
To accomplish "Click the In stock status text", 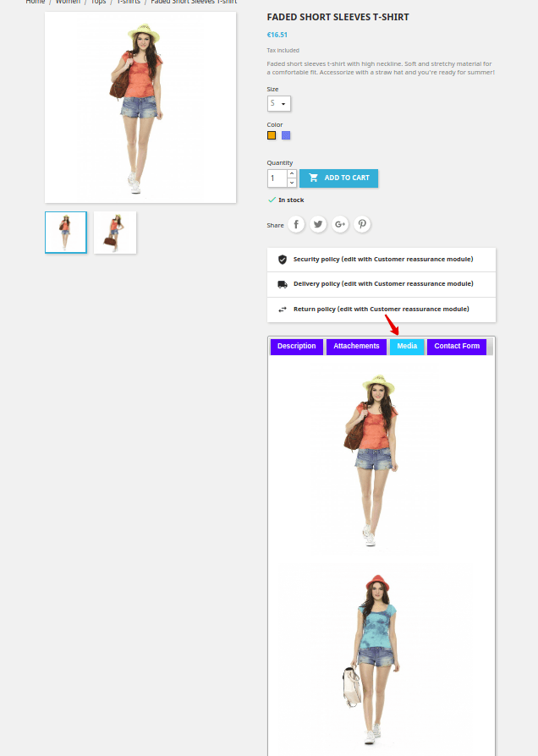I will coord(291,200).
